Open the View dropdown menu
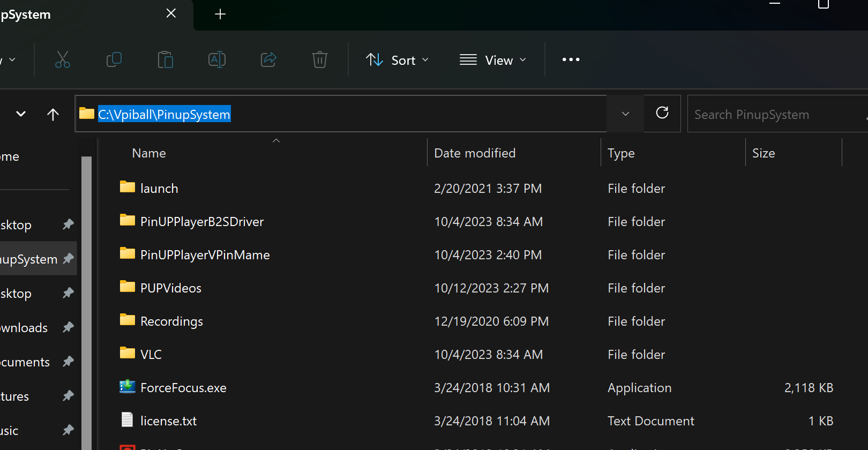 pyautogui.click(x=493, y=60)
